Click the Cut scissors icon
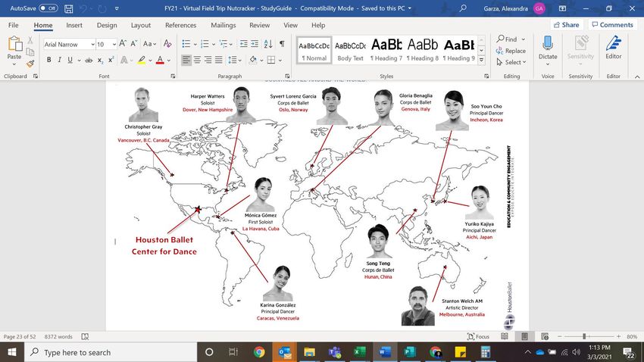 pyautogui.click(x=30, y=40)
